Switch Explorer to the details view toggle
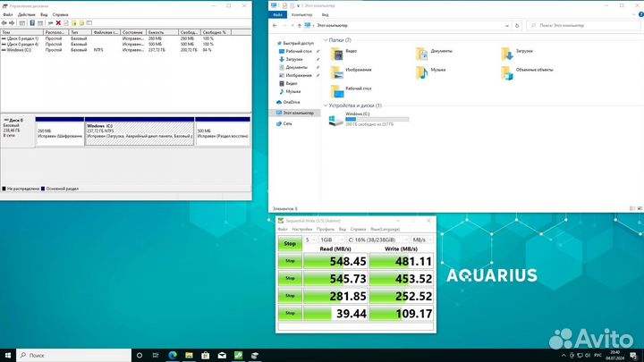 point(632,208)
